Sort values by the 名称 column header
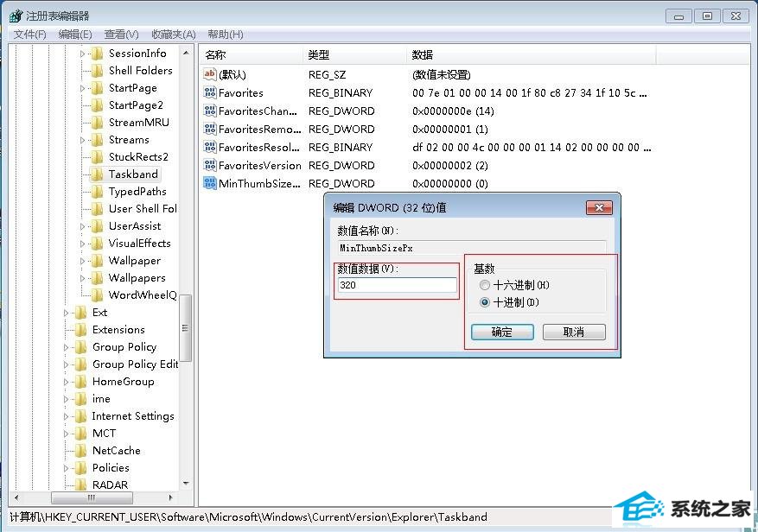 251,54
